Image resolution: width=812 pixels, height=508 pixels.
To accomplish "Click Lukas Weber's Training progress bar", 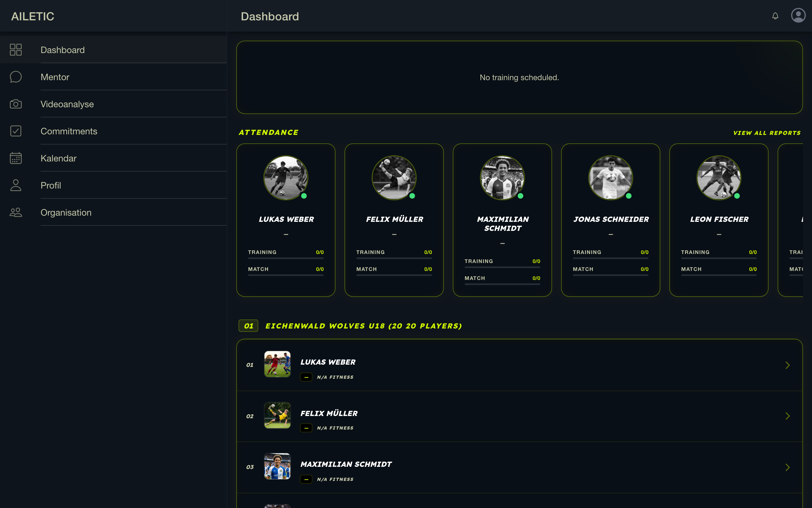I will point(286,258).
